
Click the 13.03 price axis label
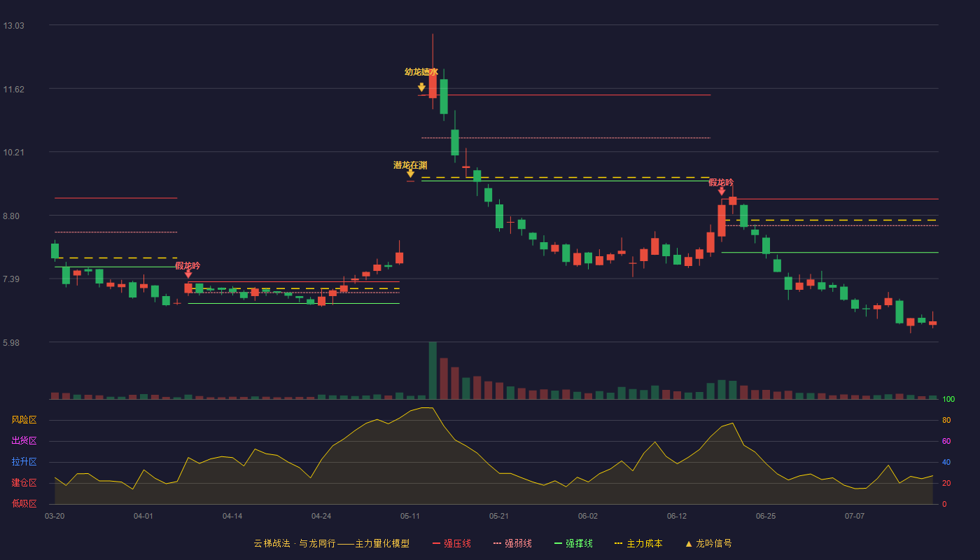(13, 26)
